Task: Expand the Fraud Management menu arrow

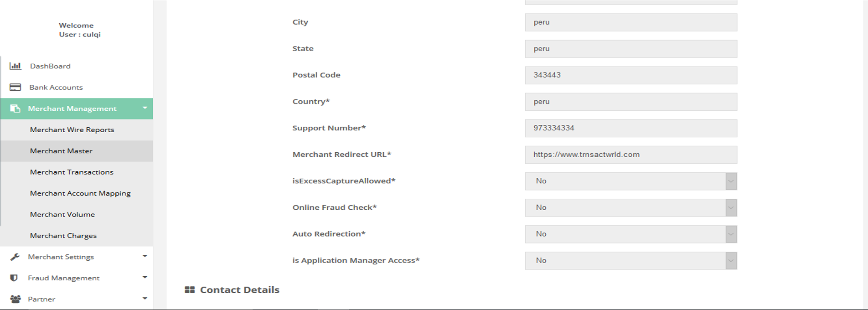Action: pyautogui.click(x=145, y=277)
